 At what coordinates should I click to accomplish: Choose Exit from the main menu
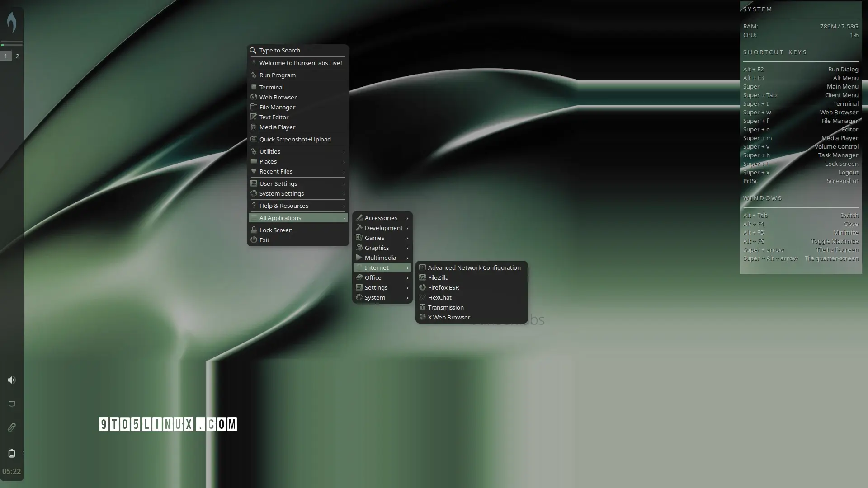tap(264, 240)
